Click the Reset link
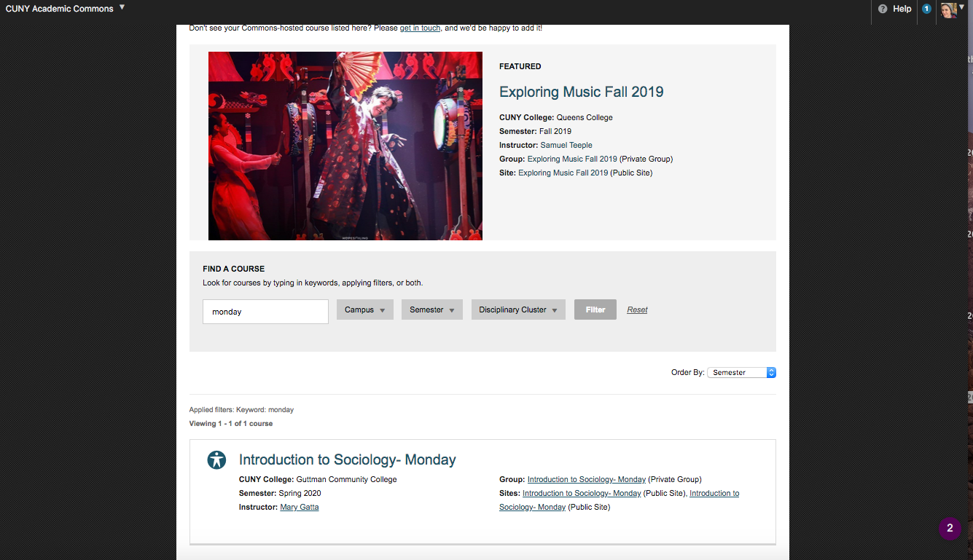Screen dimensions: 973x560 coord(637,309)
